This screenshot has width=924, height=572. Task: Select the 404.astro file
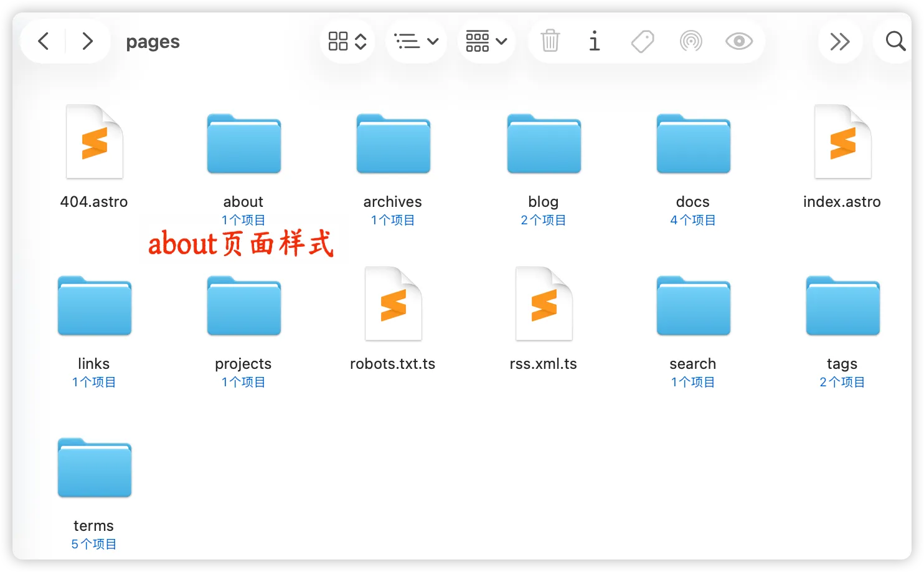point(94,142)
